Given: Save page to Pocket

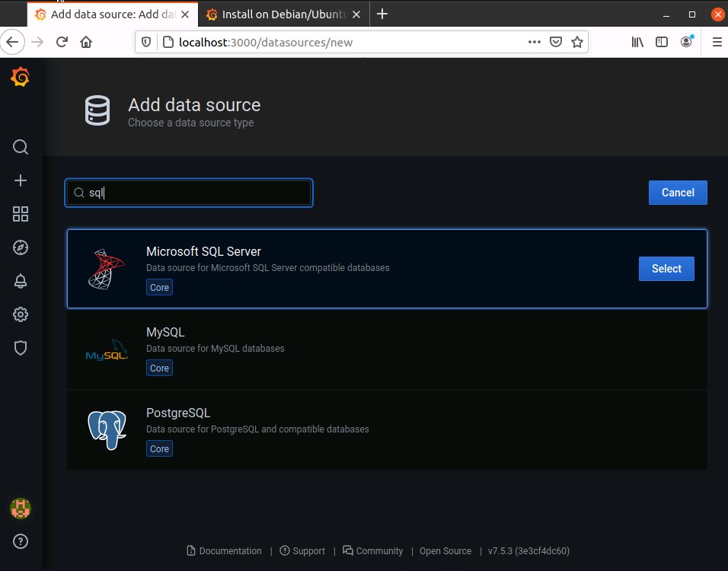Looking at the screenshot, I should click(x=556, y=42).
